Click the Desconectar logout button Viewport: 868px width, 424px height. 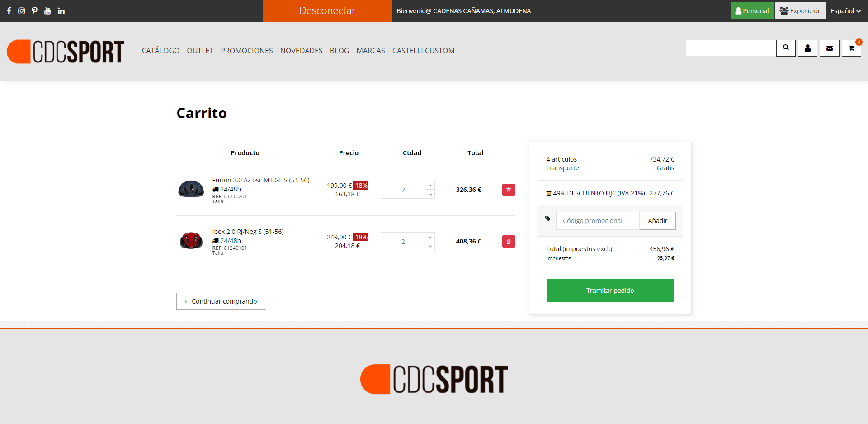[327, 11]
